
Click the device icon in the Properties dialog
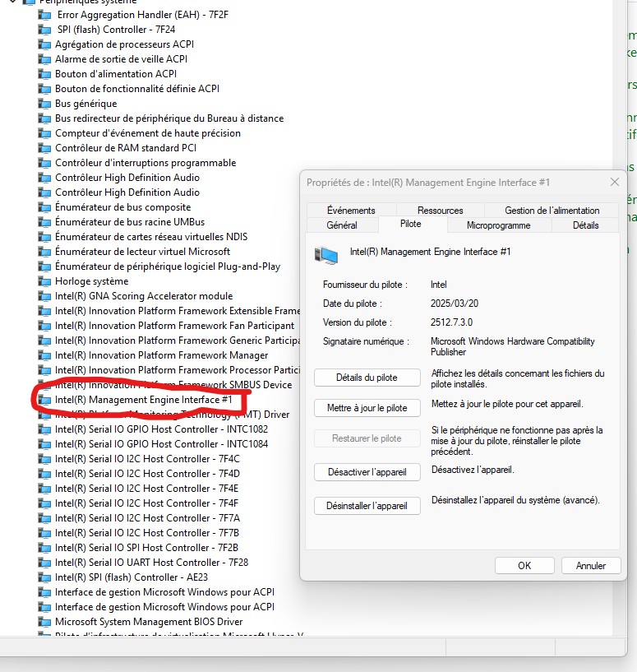tap(326, 255)
